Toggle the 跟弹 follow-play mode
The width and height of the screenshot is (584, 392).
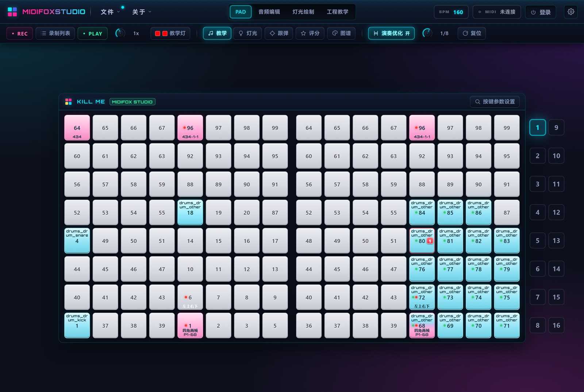coord(279,33)
